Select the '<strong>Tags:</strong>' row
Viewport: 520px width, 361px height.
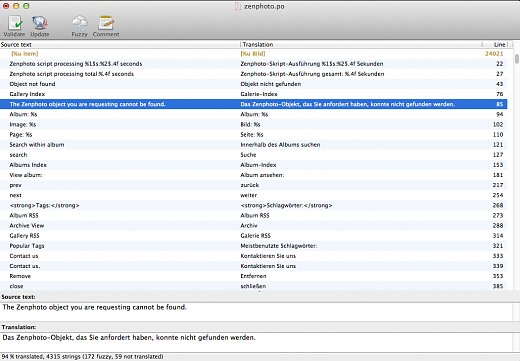pyautogui.click(x=254, y=205)
